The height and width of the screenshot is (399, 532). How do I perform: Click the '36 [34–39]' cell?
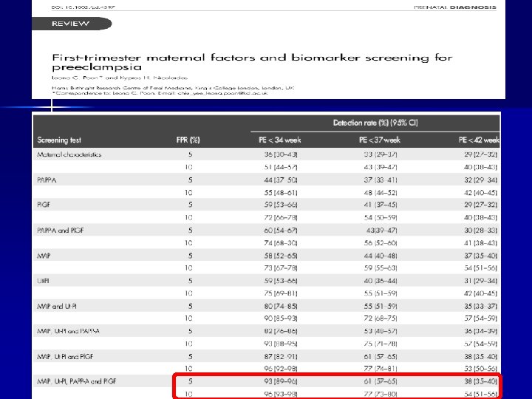pyautogui.click(x=481, y=331)
